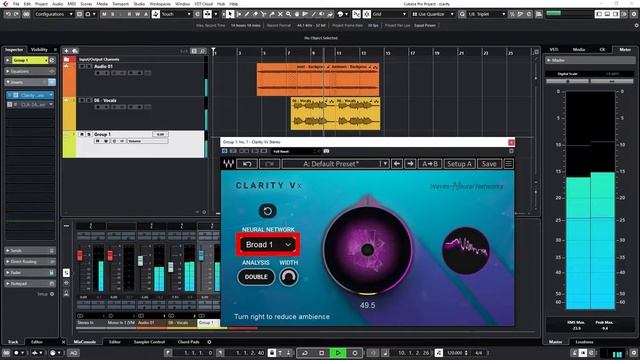Toggle the Cycle loop button in transport

point(305,353)
